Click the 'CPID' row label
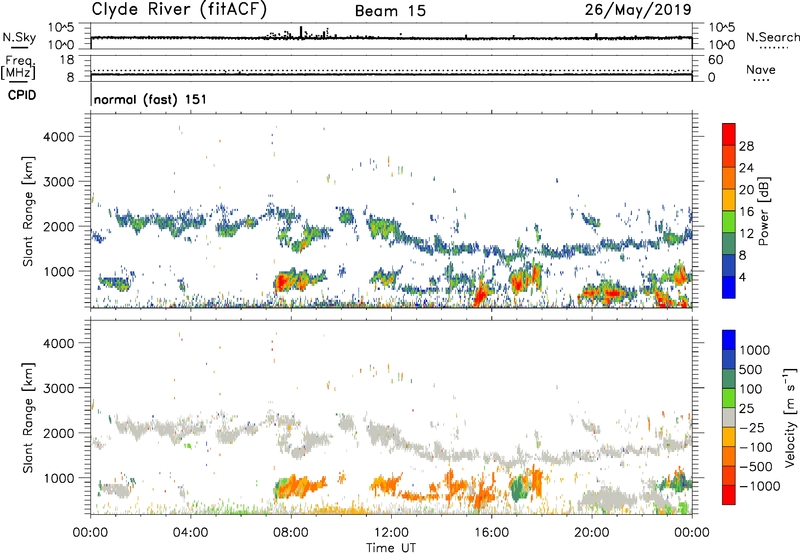Viewport: 800px width, 554px height. 22,95
